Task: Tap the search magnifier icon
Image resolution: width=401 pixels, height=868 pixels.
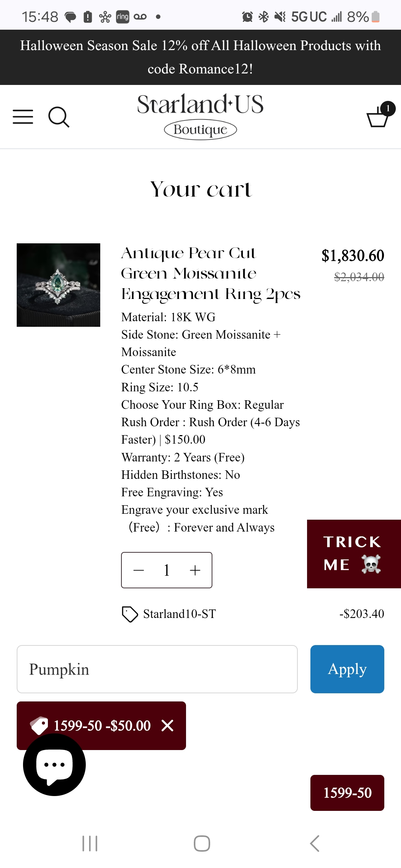Action: pos(59,117)
